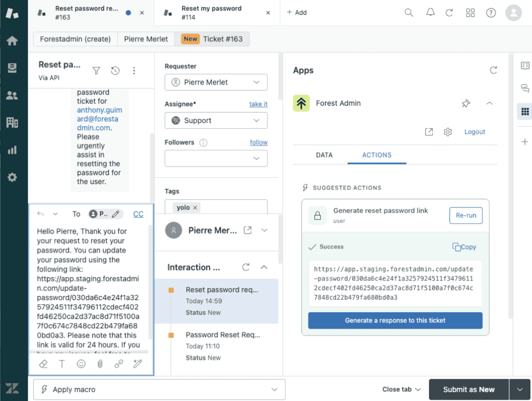Image resolution: width=532 pixels, height=401 pixels.
Task: Click Re-run for reset password link
Action: pyautogui.click(x=466, y=215)
